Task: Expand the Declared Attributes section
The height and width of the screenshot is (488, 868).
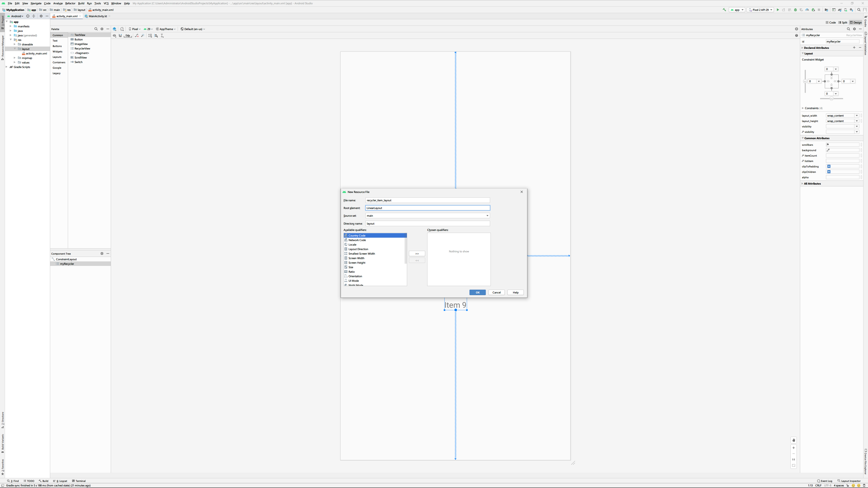Action: click(803, 48)
